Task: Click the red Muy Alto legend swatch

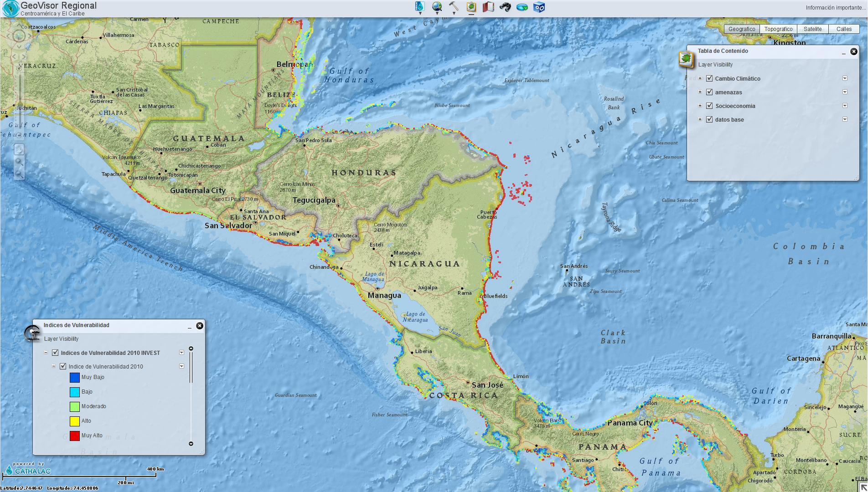Action: click(75, 436)
